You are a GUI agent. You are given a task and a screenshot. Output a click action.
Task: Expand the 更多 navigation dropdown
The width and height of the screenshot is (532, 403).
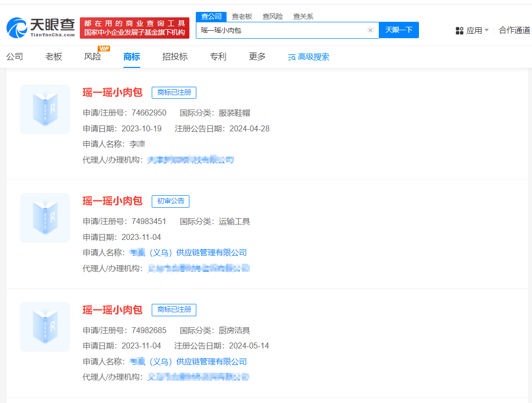click(x=256, y=57)
